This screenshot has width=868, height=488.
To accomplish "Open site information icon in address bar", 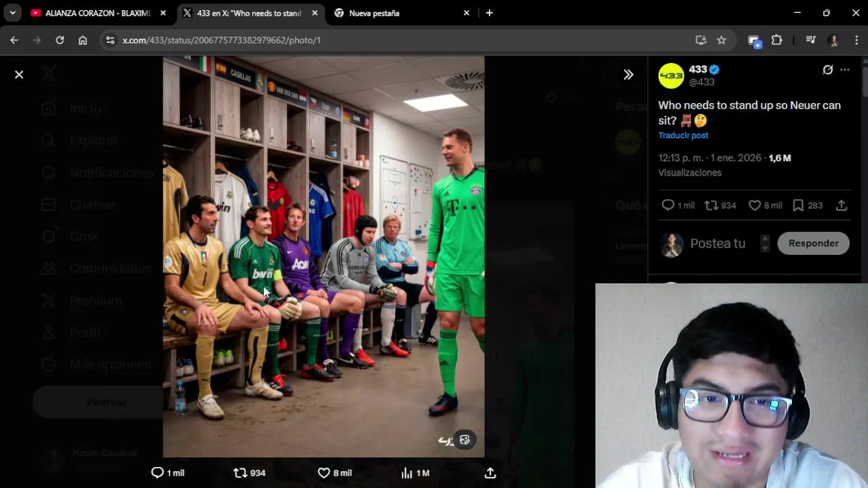I will click(x=111, y=40).
